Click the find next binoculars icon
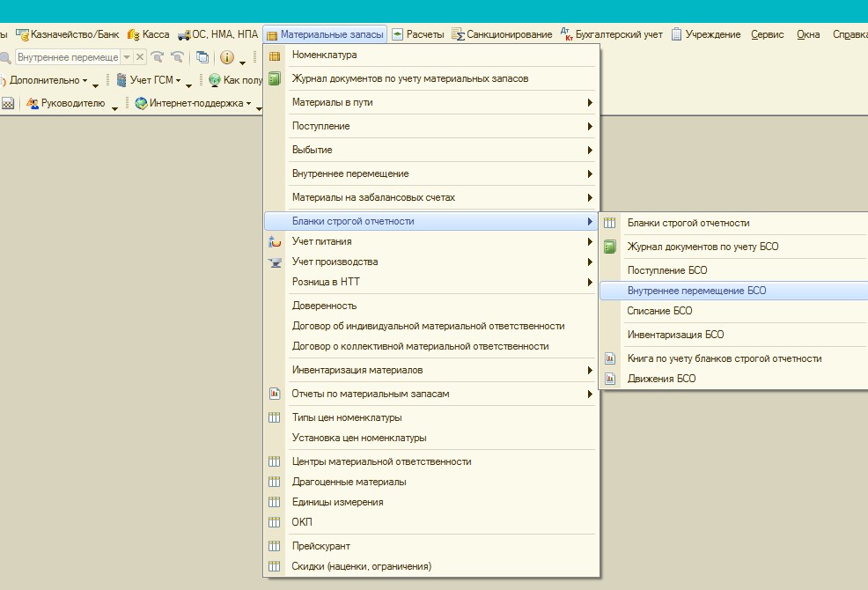 click(x=158, y=57)
